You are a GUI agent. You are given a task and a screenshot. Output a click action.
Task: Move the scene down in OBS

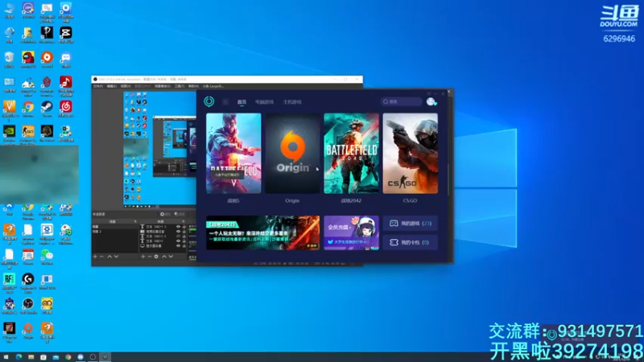click(116, 257)
